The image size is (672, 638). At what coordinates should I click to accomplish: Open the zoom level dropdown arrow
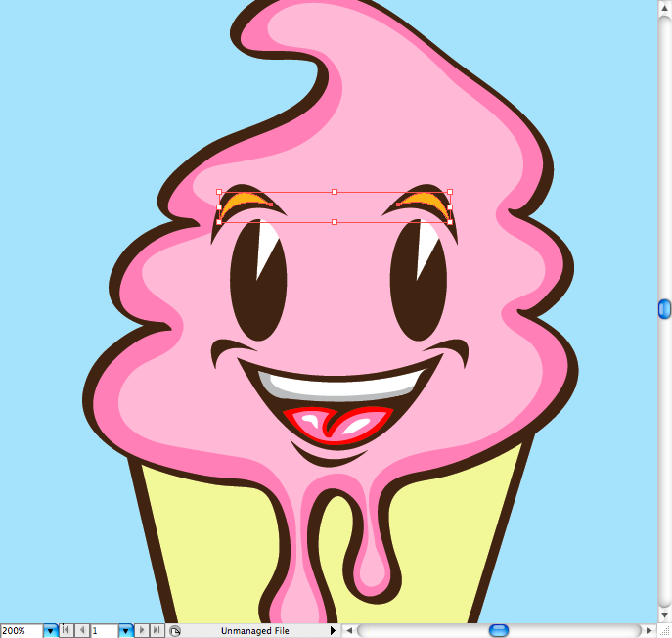(x=50, y=631)
